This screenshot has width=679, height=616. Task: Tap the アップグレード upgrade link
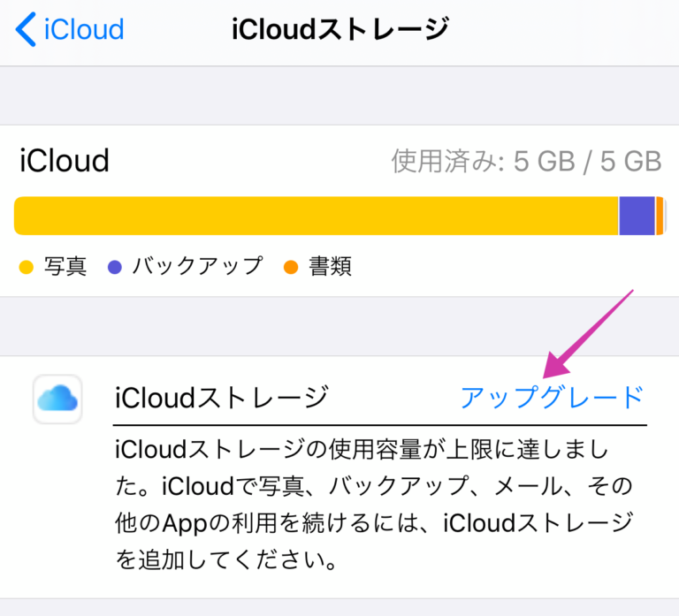[x=552, y=398]
